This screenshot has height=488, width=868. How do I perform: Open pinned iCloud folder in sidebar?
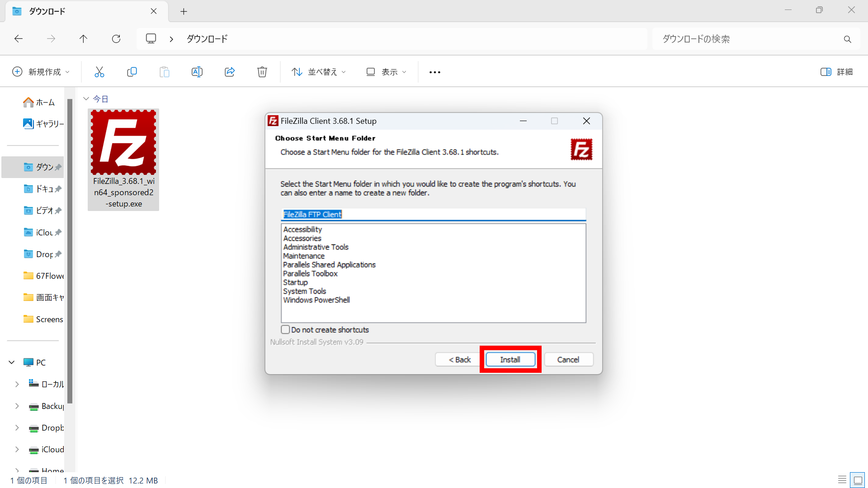pyautogui.click(x=42, y=232)
